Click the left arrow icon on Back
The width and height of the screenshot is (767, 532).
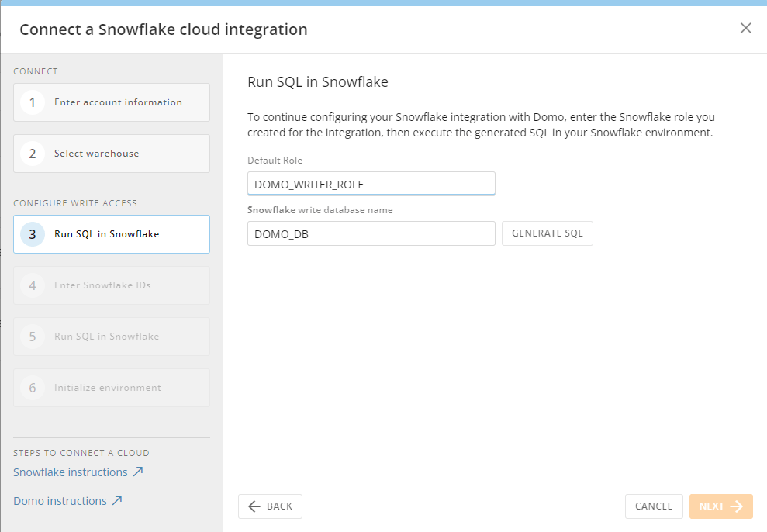click(x=254, y=506)
